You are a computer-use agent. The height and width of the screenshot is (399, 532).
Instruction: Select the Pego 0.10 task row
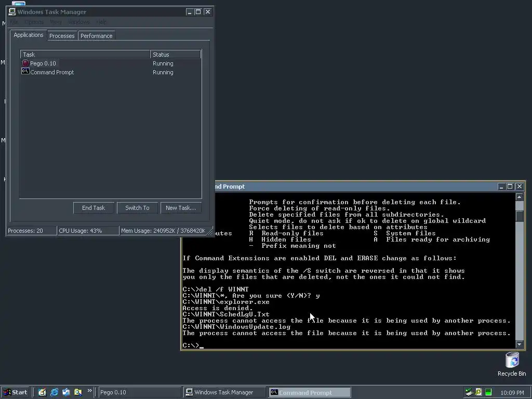click(111, 63)
